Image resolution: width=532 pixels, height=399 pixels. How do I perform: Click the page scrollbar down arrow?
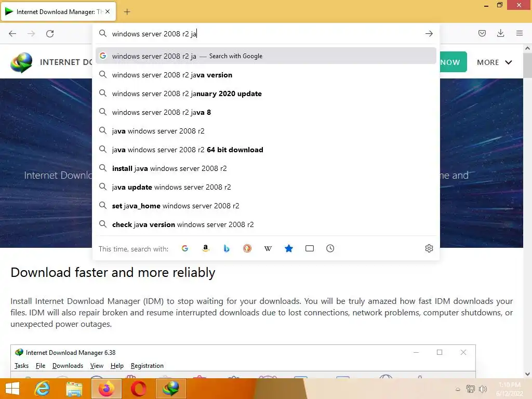(x=527, y=374)
